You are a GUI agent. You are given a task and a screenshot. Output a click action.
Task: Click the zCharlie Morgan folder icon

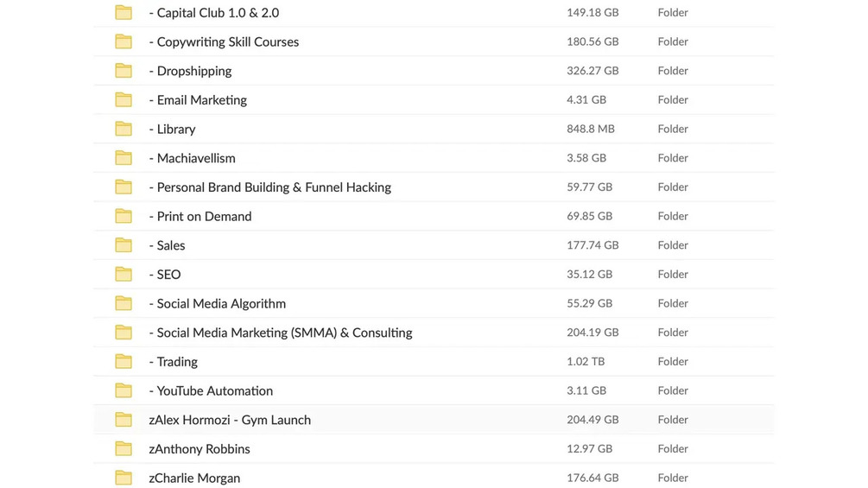coord(124,478)
